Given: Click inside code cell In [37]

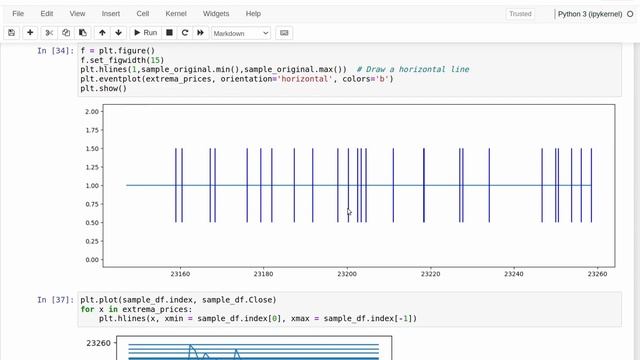Looking at the screenshot, I should (x=349, y=309).
